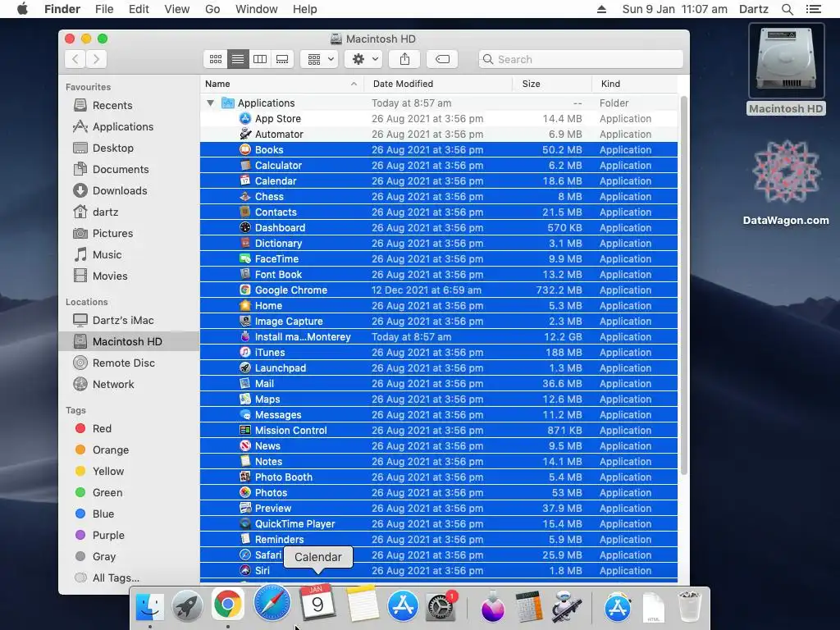840x630 pixels.
Task: Open Calendar from the Dock
Action: pos(317,603)
